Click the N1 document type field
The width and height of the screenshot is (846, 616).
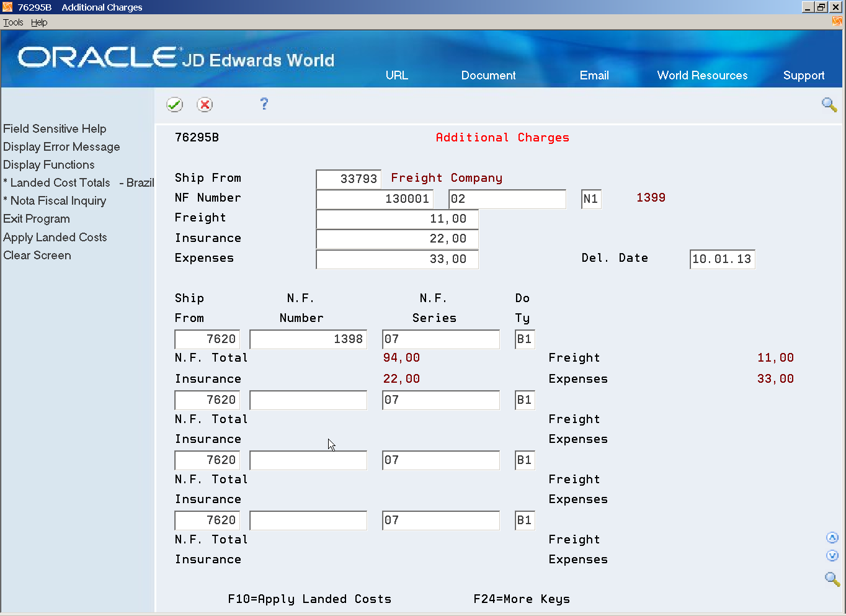(x=591, y=199)
